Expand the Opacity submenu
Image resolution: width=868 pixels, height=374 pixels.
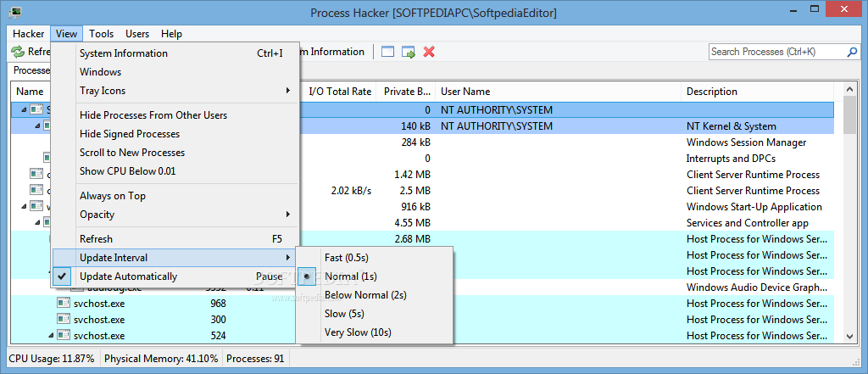tap(176, 215)
